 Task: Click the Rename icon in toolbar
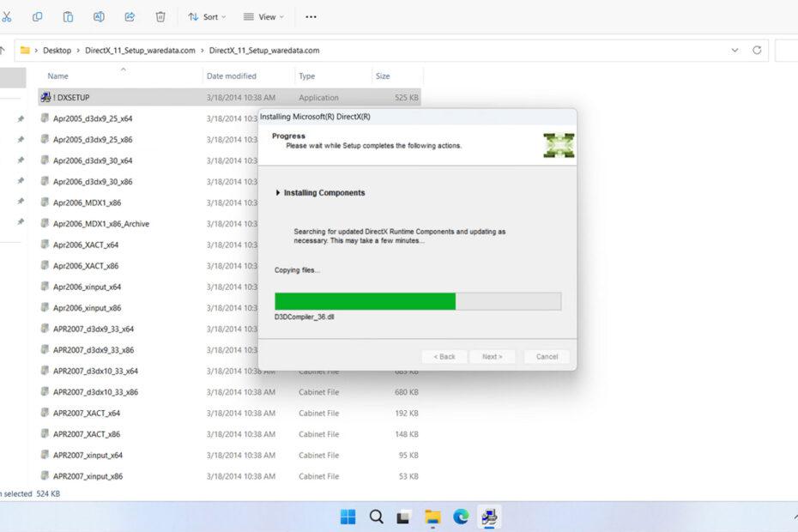[x=99, y=17]
